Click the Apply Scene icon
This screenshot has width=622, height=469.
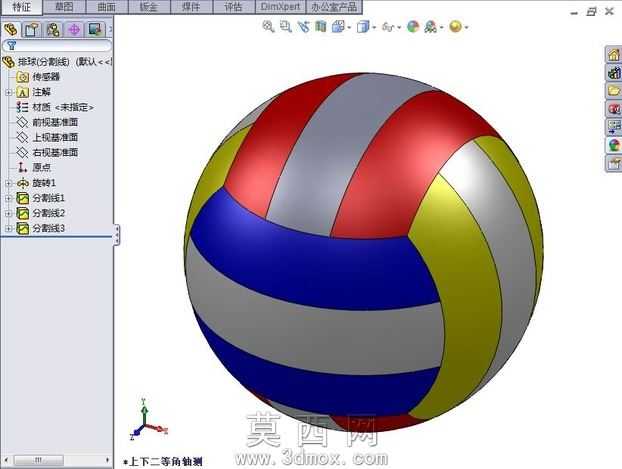coord(430,27)
